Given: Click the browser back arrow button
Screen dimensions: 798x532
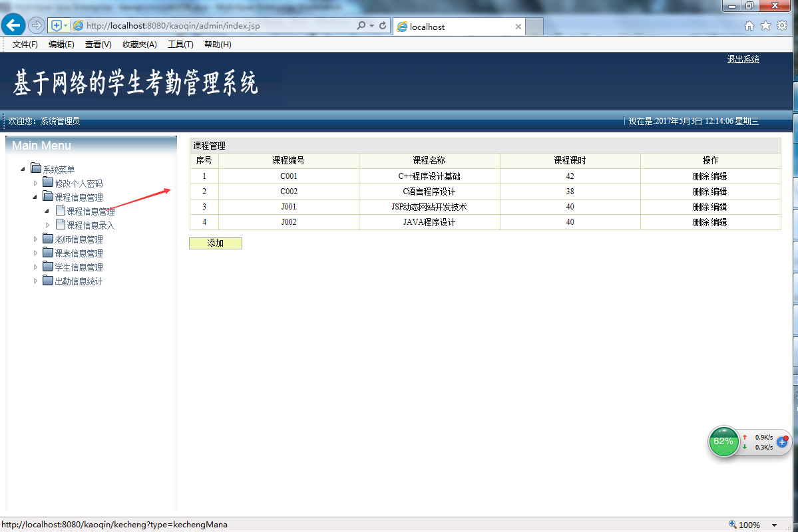Looking at the screenshot, I should tap(13, 25).
